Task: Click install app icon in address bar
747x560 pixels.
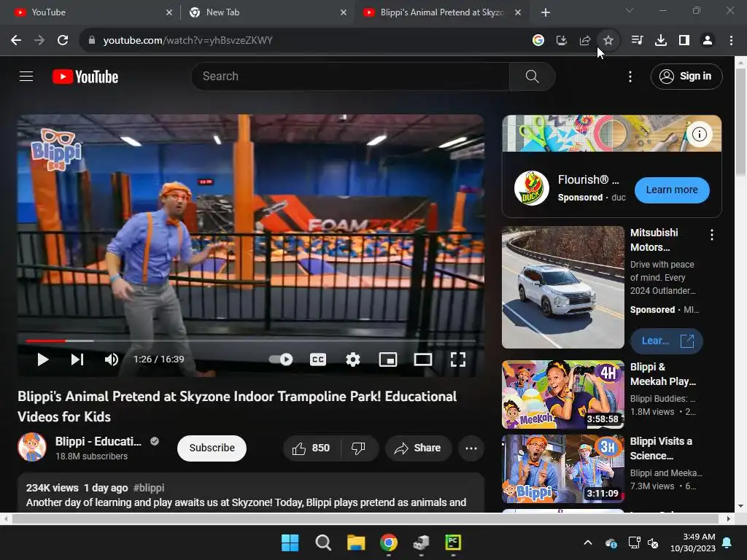Action: point(562,41)
